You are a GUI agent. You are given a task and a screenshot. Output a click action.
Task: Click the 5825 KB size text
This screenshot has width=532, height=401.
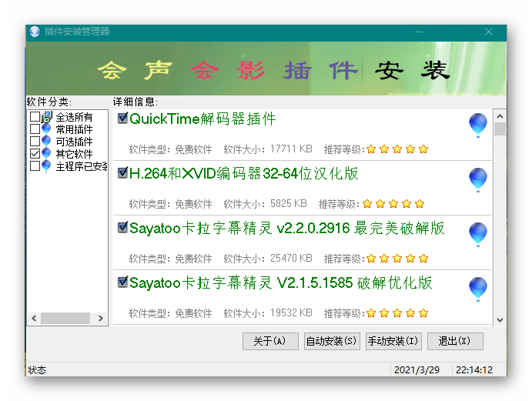(289, 203)
